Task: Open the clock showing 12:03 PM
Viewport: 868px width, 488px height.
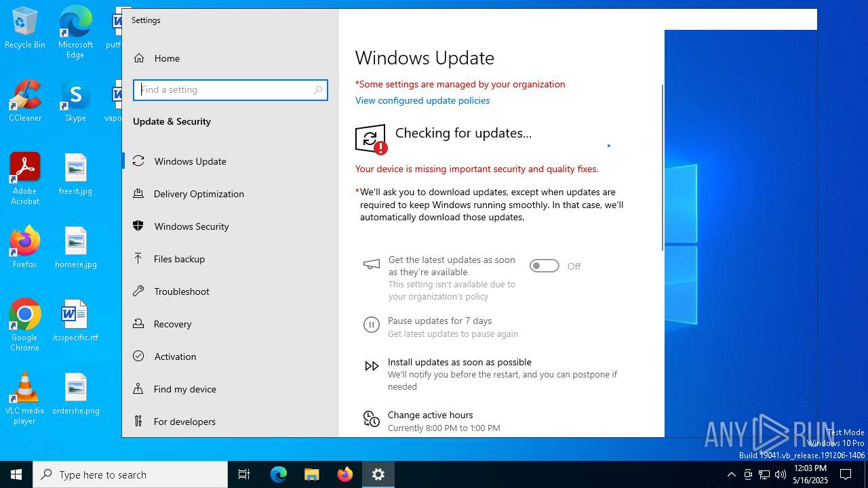Action: pyautogui.click(x=810, y=474)
